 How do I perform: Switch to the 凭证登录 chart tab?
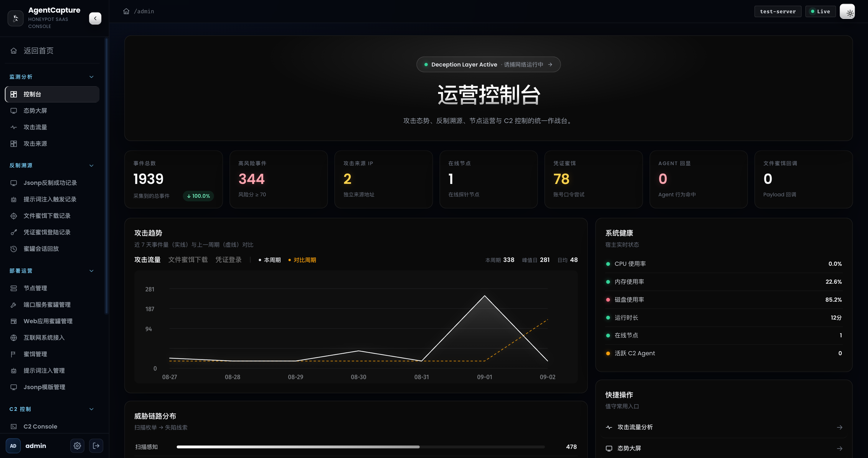(228, 260)
